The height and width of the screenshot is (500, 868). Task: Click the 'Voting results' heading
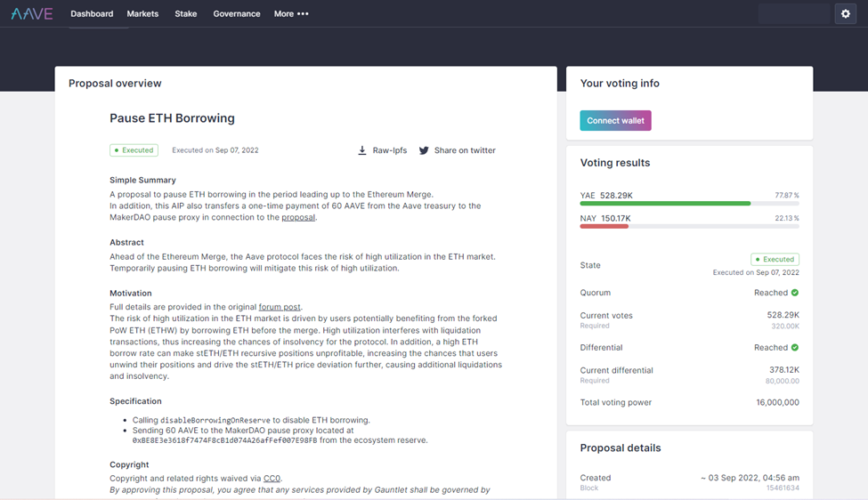(x=615, y=163)
